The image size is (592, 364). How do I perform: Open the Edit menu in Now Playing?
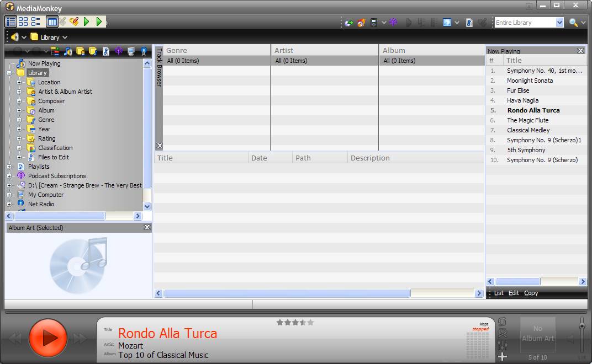(x=514, y=293)
